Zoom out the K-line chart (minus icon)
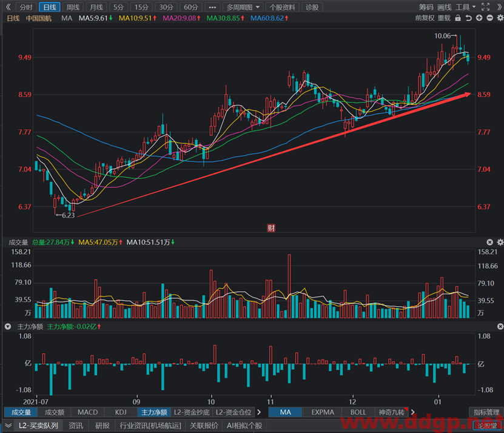This screenshot has width=504, height=433. [489, 18]
